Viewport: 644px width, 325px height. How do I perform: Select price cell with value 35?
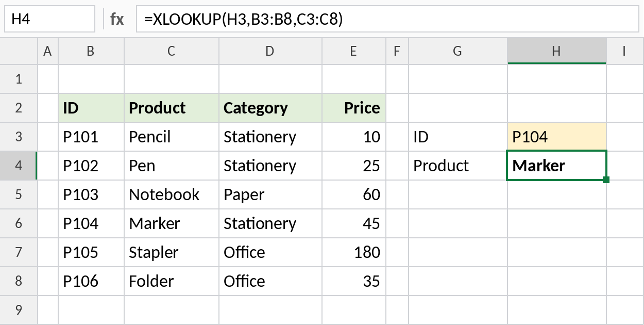tap(354, 281)
